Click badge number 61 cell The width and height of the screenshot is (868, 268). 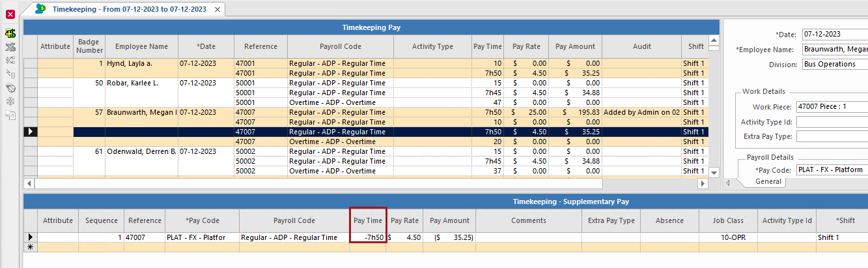[90, 151]
